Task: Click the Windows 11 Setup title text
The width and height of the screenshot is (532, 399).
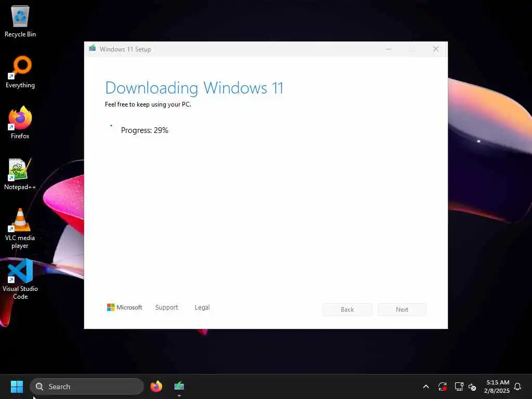Action: pyautogui.click(x=125, y=49)
